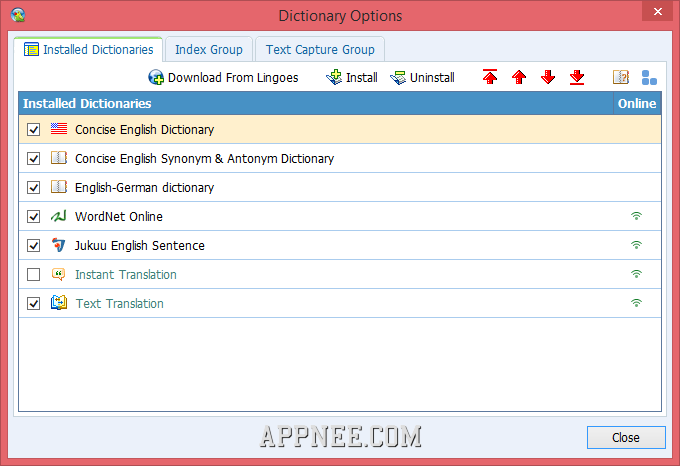Click the Text Translation icon
680x466 pixels.
pyautogui.click(x=59, y=303)
